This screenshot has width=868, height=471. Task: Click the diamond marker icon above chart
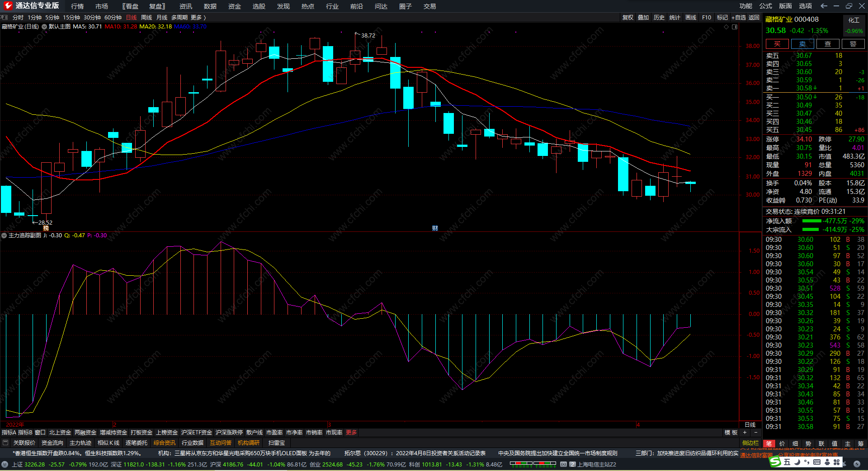pyautogui.click(x=726, y=27)
